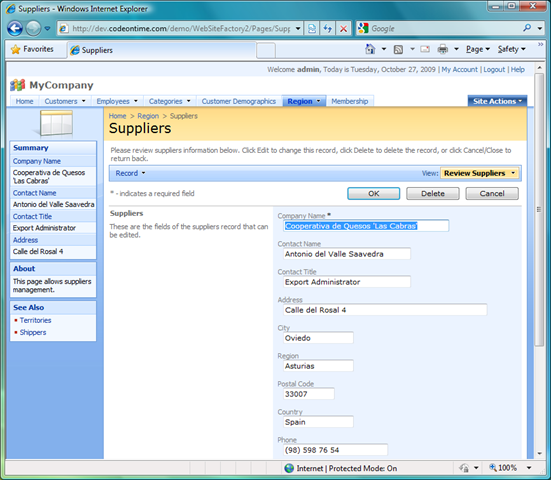Click the browser Back arrow button
This screenshot has height=480, width=551.
tap(15, 28)
